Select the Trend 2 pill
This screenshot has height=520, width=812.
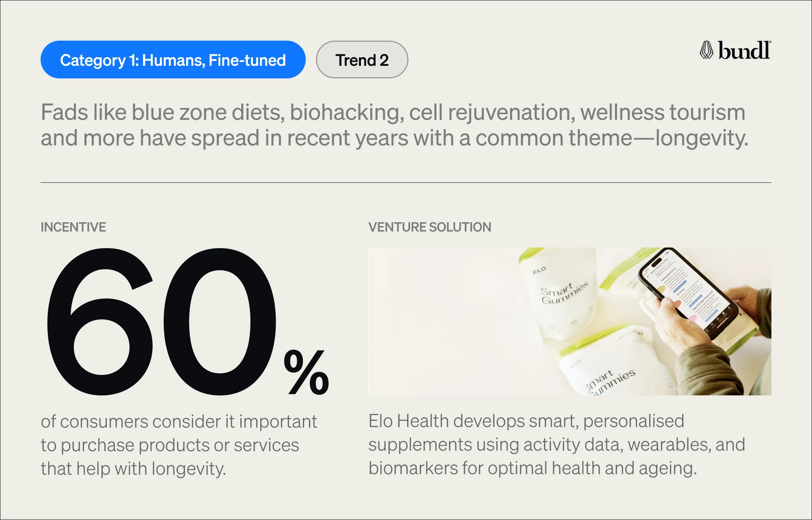tap(362, 60)
